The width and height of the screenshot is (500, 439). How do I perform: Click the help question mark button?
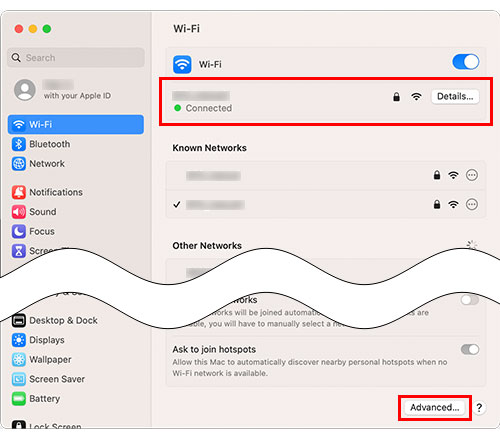(x=479, y=407)
